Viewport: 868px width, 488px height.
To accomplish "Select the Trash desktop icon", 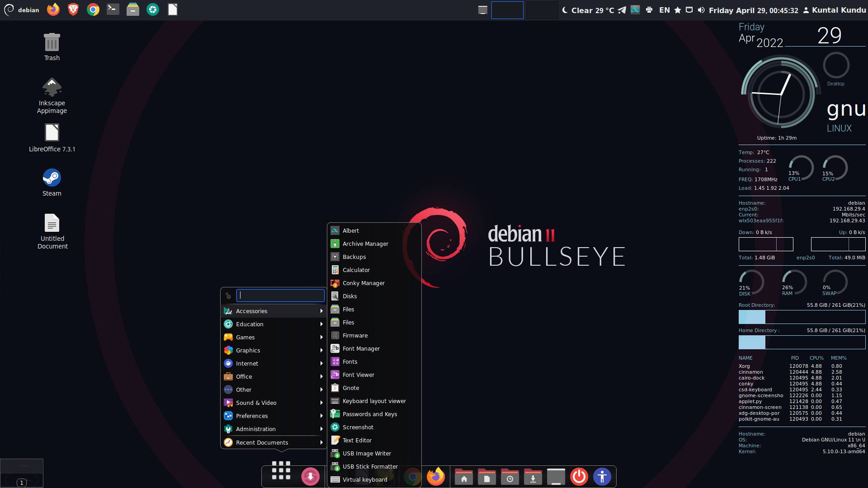I will coord(52,47).
